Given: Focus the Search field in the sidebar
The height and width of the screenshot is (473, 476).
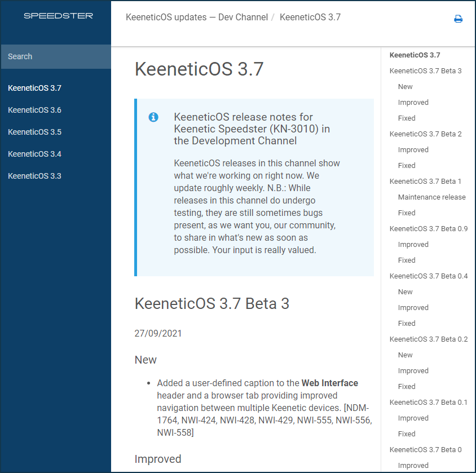Looking at the screenshot, I should pyautogui.click(x=56, y=56).
